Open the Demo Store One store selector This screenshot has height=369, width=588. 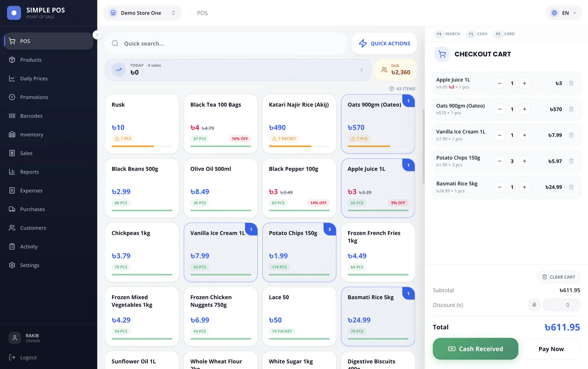142,13
